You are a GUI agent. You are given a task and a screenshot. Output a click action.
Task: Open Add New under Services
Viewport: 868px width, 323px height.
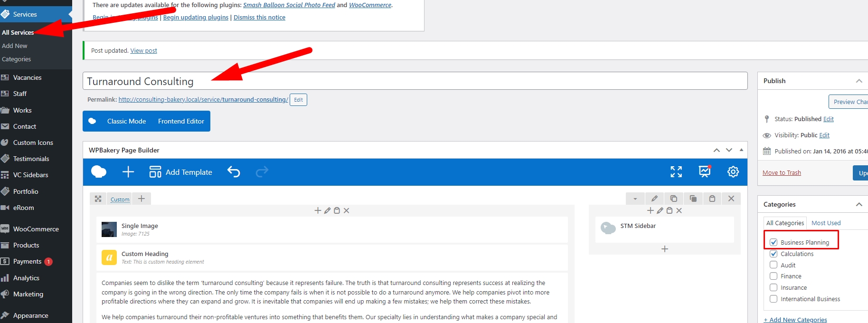[x=15, y=46]
